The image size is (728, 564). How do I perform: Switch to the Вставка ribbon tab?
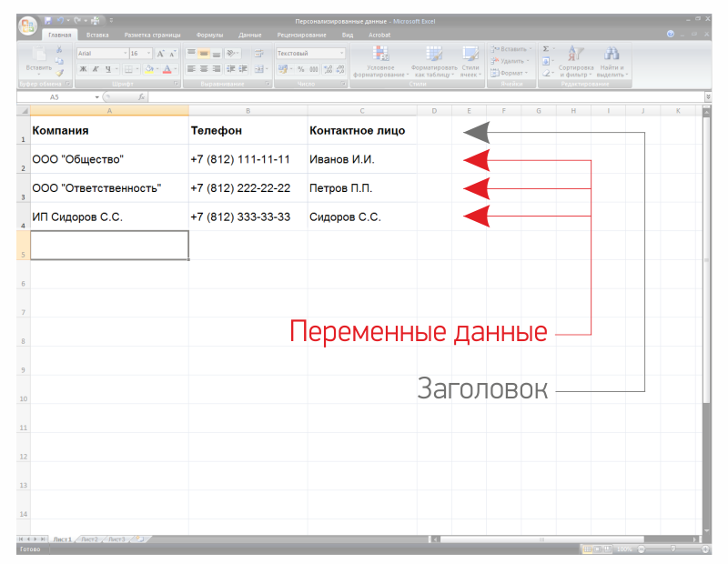pyautogui.click(x=97, y=35)
